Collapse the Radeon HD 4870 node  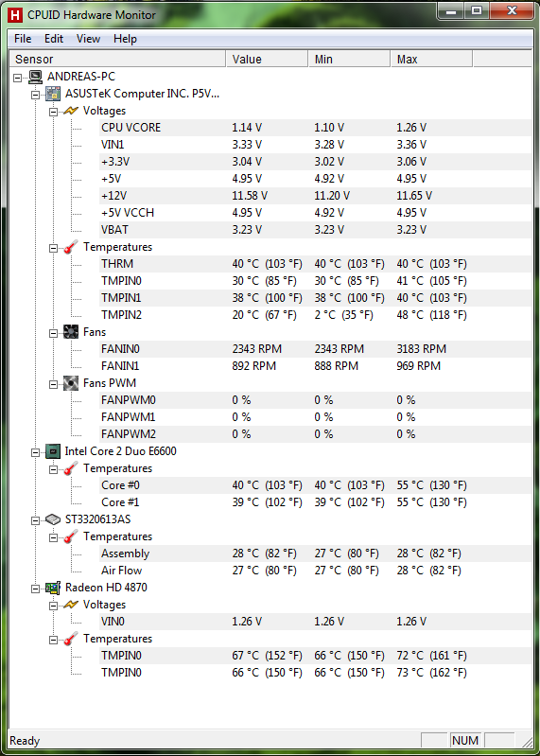(x=36, y=589)
